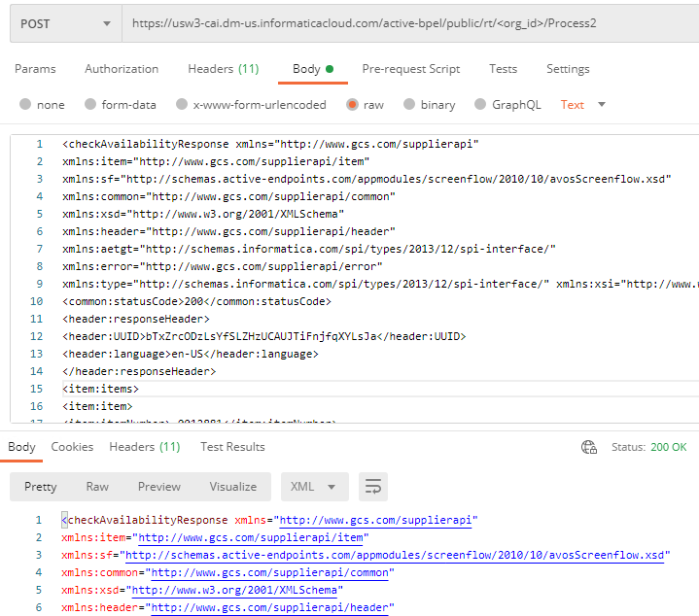Open response Body tab
Screen dimensions: 699x616
tap(21, 447)
